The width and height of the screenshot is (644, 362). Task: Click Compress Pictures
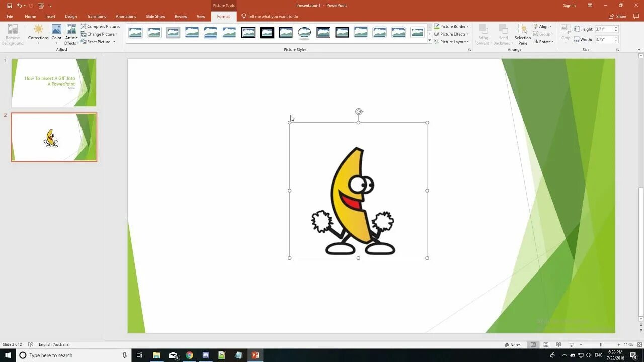(x=101, y=26)
